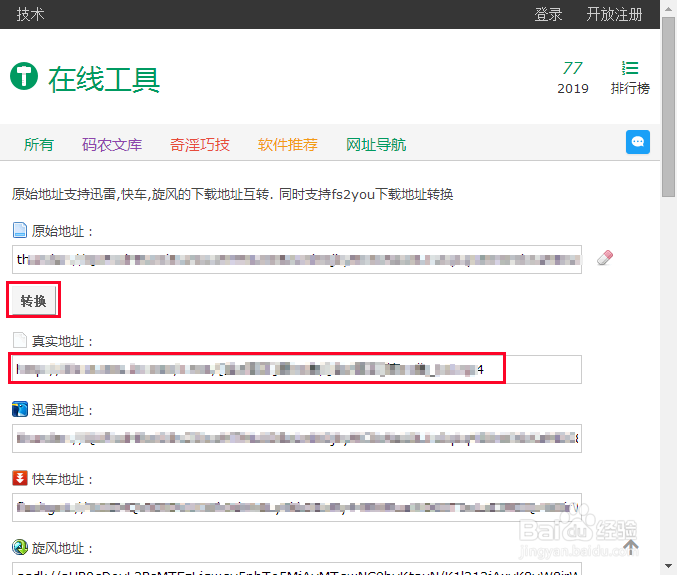Open the 技术 menu in top bar
This screenshot has width=677, height=575.
30,14
